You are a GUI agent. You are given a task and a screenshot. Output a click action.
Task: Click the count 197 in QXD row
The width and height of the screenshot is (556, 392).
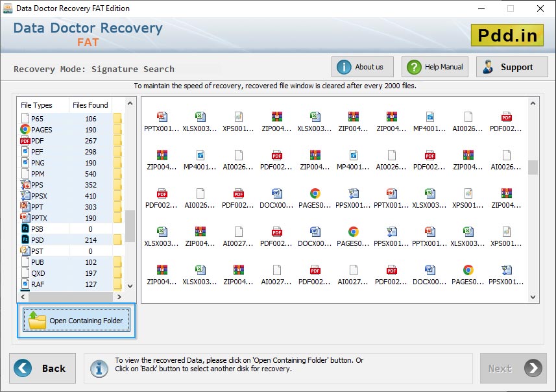coord(90,273)
